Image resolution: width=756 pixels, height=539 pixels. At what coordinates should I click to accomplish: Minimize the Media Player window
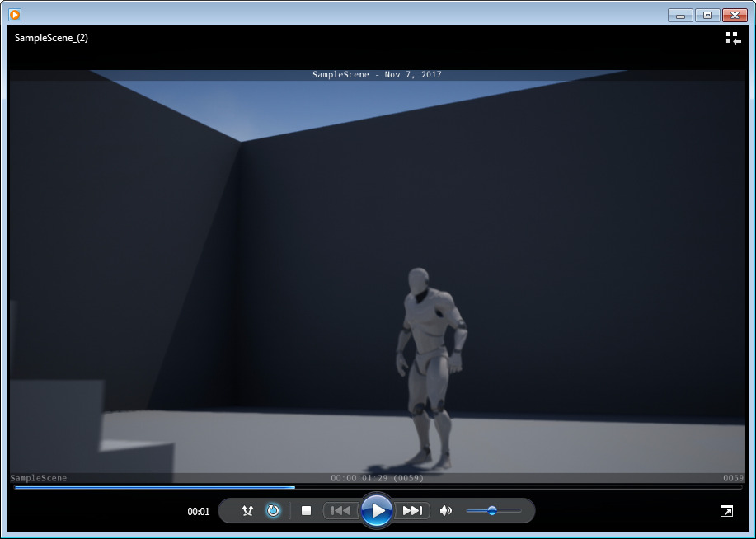coord(680,15)
